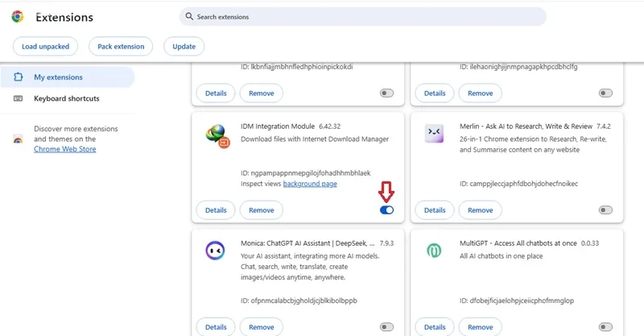The height and width of the screenshot is (336, 644).
Task: Click the Chrome Web Store rainbow icon
Action: 18,139
